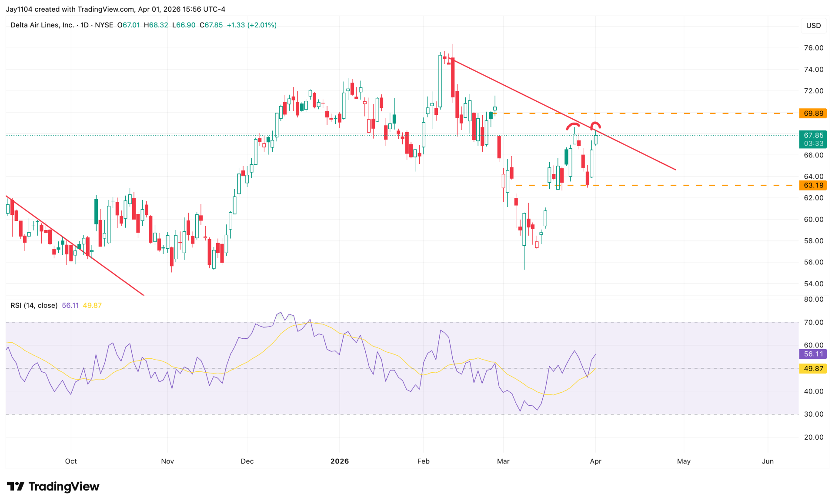Select the yellow 49.87 RSI tag

pos(813,369)
